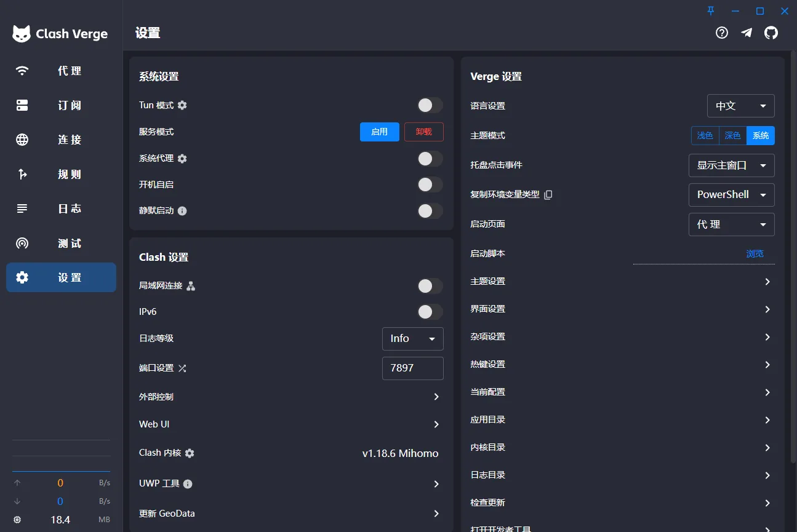Select 系统 theme mode

pyautogui.click(x=761, y=135)
